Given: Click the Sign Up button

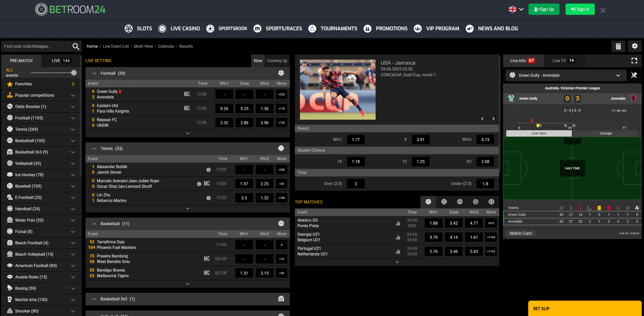Looking at the screenshot, I should pyautogui.click(x=544, y=9).
